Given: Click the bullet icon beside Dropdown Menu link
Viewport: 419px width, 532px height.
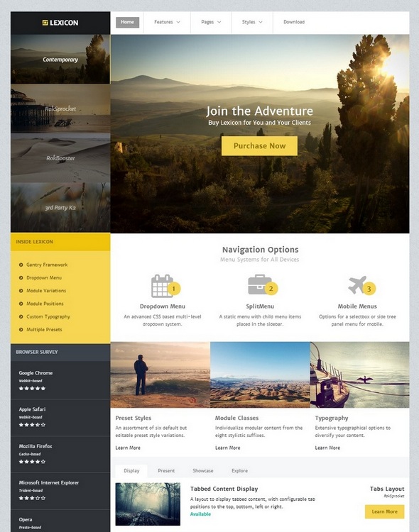Looking at the screenshot, I should pyautogui.click(x=21, y=277).
